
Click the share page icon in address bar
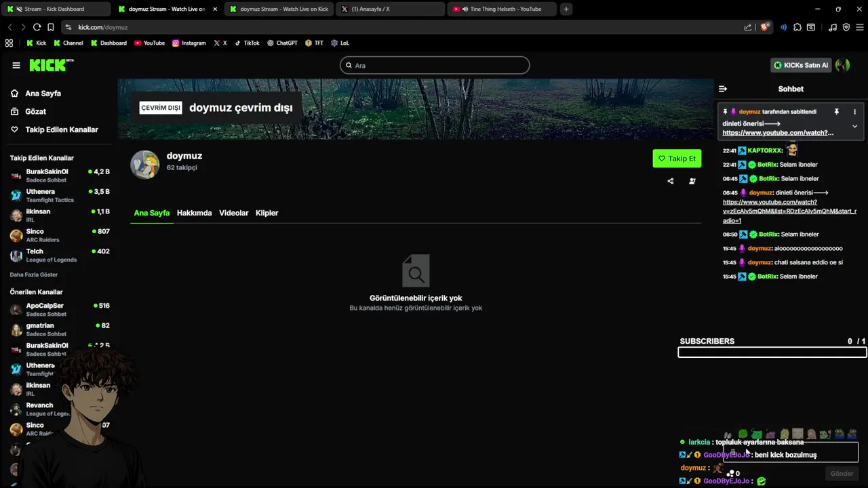coord(748,27)
